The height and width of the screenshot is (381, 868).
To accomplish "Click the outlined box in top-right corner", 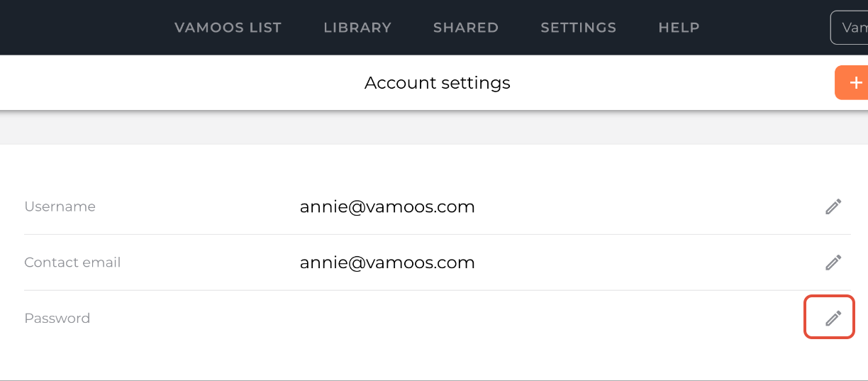I will click(x=850, y=28).
